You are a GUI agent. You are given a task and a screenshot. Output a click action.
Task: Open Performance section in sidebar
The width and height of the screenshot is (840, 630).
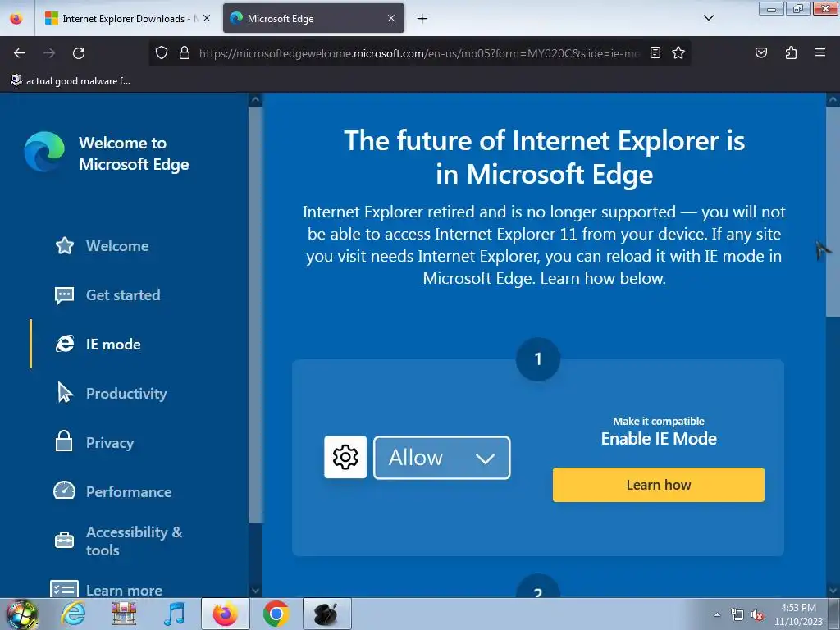[129, 492]
